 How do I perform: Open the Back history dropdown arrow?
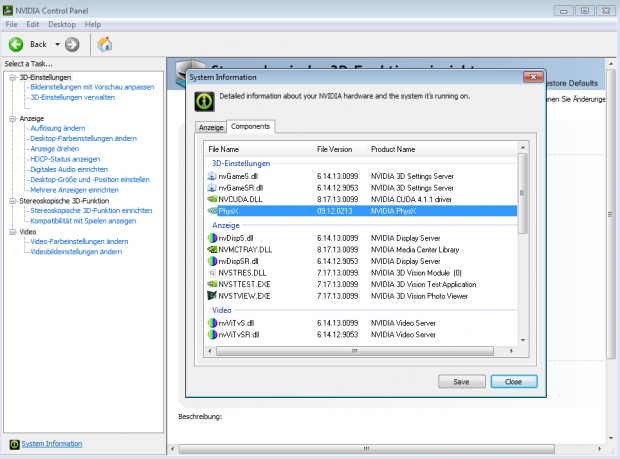[55, 44]
